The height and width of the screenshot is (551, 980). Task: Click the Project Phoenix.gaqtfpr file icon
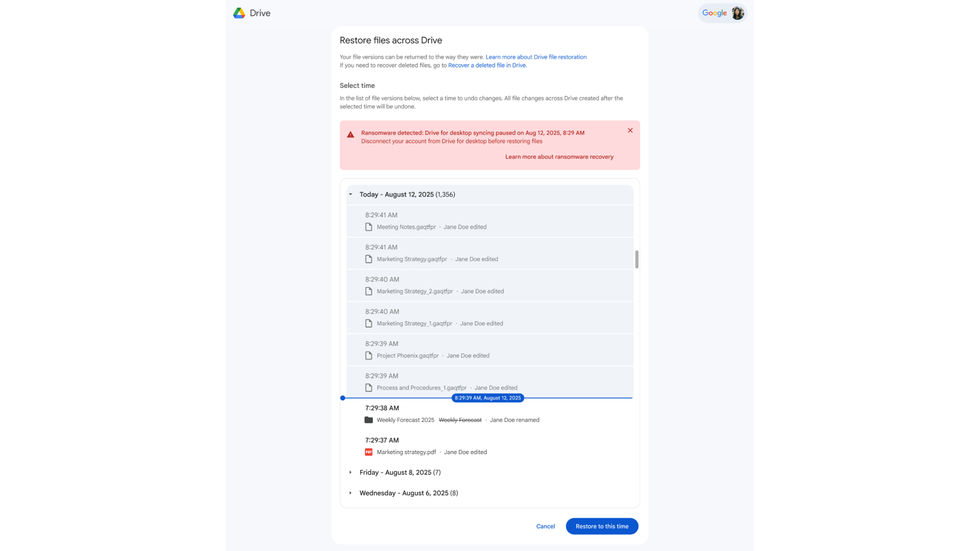coord(369,356)
